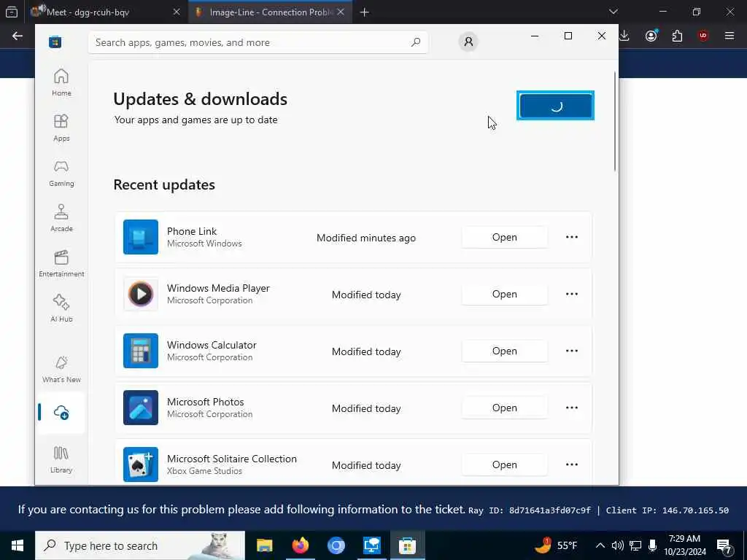747x560 pixels.
Task: Click the Microsoft Store taskbar icon
Action: coord(407,545)
